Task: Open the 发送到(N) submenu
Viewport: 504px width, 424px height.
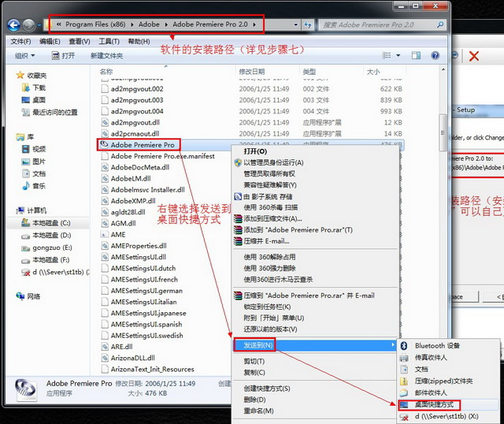Action: (x=315, y=345)
